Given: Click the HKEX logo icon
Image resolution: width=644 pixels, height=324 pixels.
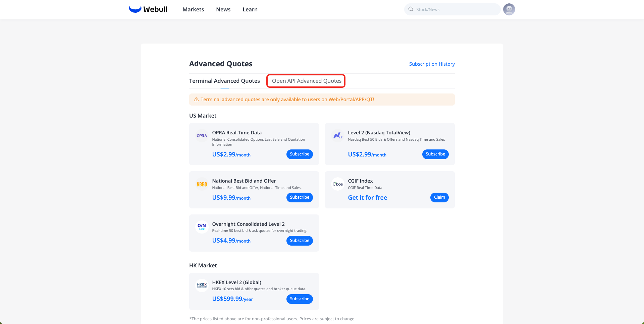Looking at the screenshot, I should click(202, 285).
